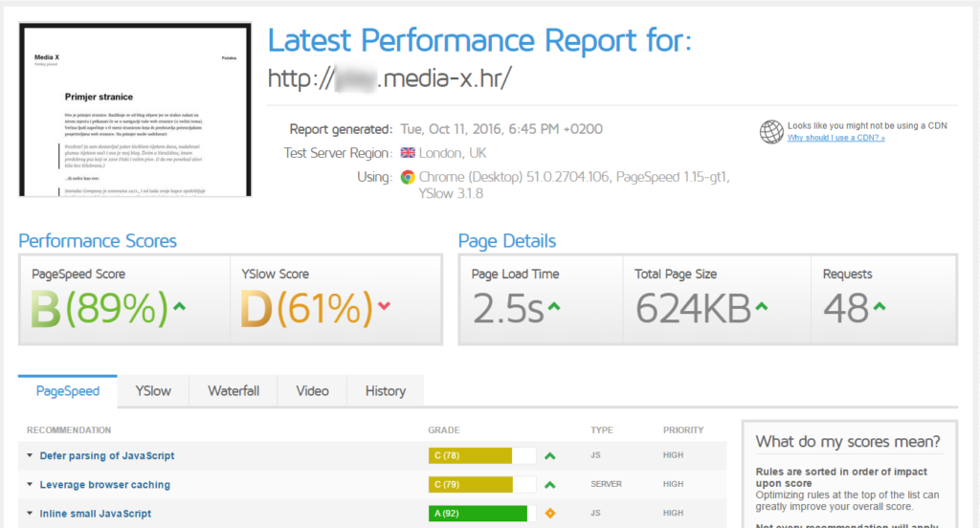The width and height of the screenshot is (980, 528).
Task: Click the orange diamond icon for Inline small JavaScript
Action: point(550,514)
